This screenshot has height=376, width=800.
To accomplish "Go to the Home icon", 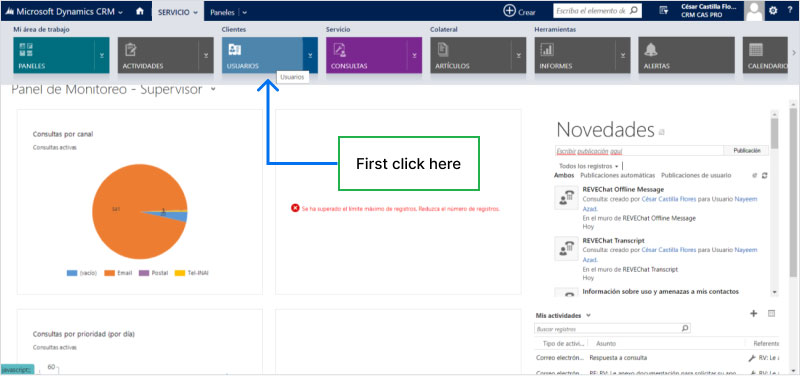I will pos(139,11).
